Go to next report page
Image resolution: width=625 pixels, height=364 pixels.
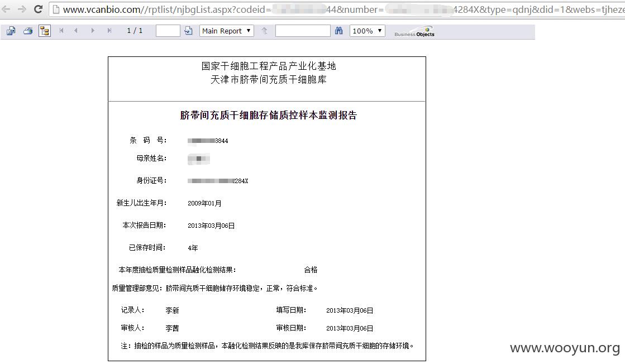pos(93,31)
